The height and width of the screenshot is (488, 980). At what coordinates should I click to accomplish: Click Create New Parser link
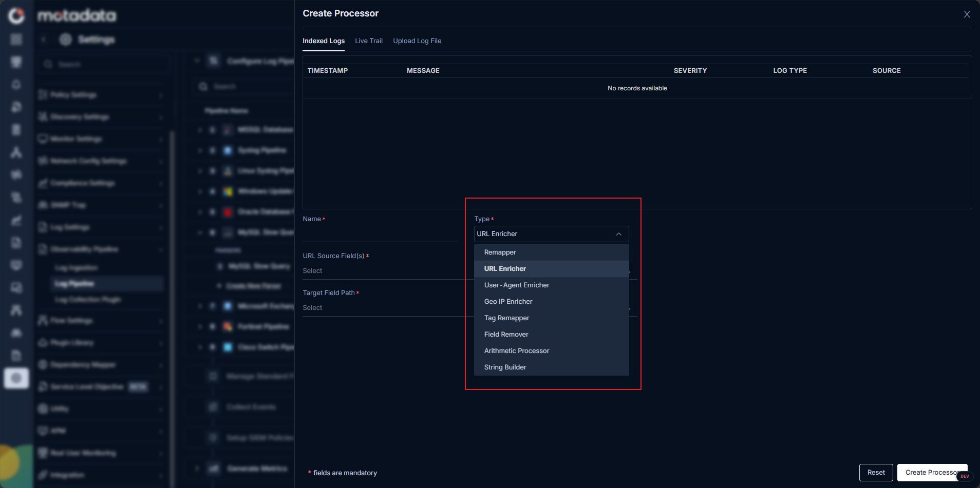tap(253, 286)
